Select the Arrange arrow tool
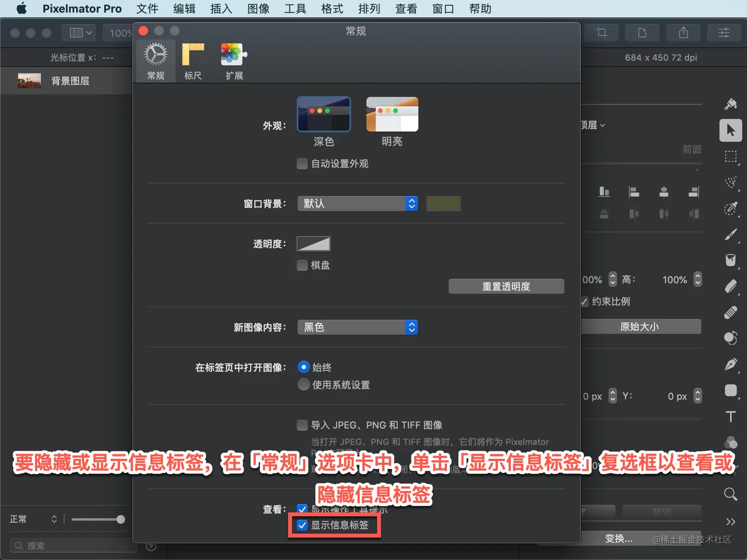 [731, 130]
